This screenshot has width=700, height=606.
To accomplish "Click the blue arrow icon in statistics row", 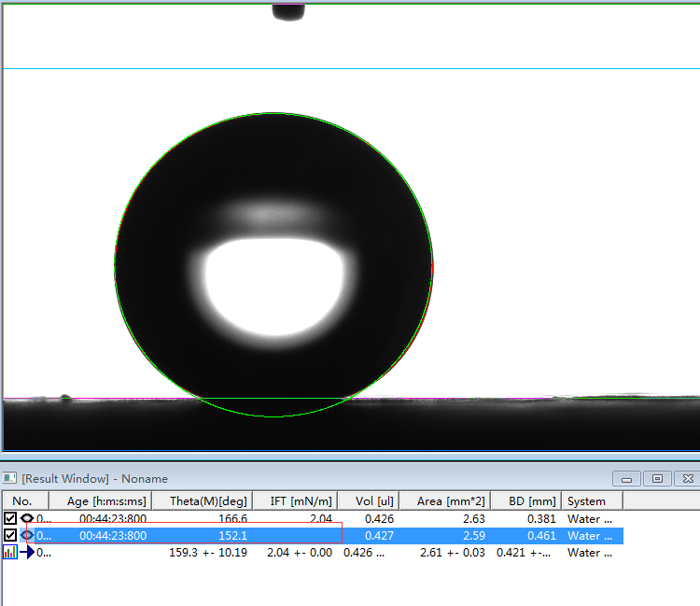I will 27,552.
